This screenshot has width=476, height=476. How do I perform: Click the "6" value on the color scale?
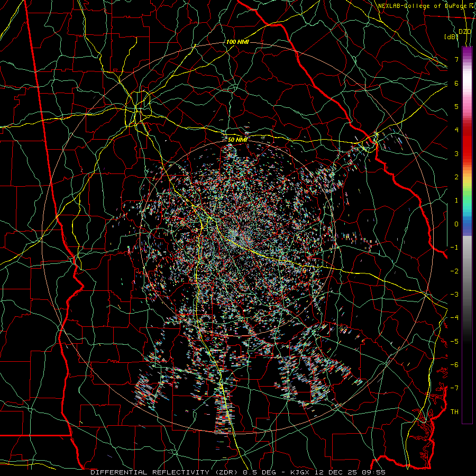tap(456, 83)
